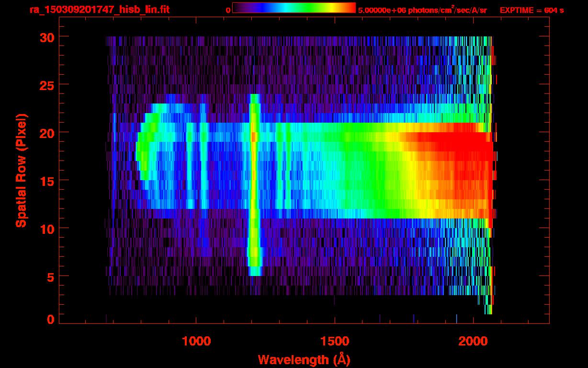Click the y-axis tick label 0
Viewport: 588px width, 368px height.
click(x=49, y=319)
